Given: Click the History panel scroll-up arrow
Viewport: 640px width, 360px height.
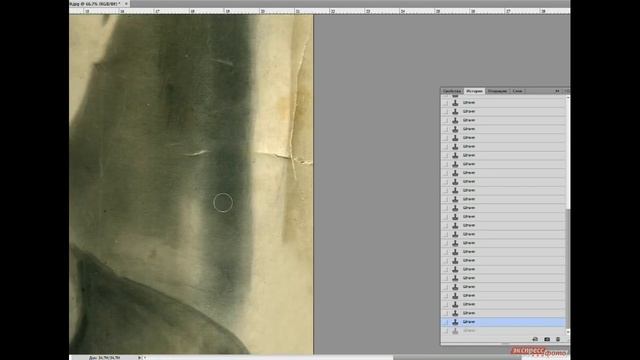Looking at the screenshot, I should [568, 98].
